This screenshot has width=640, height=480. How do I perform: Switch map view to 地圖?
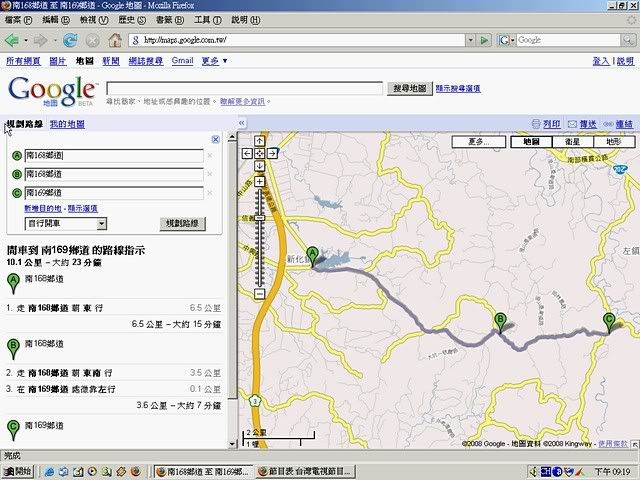point(531,142)
